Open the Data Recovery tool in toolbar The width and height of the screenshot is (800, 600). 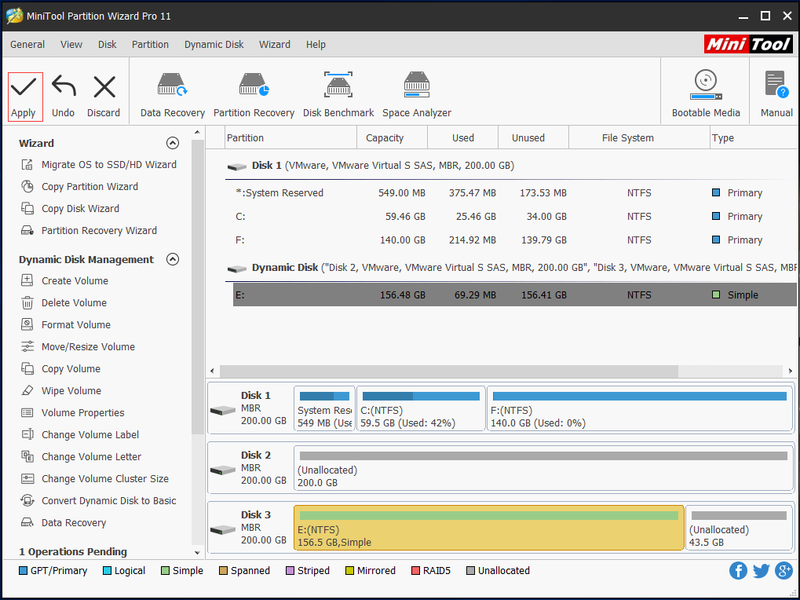pyautogui.click(x=172, y=95)
